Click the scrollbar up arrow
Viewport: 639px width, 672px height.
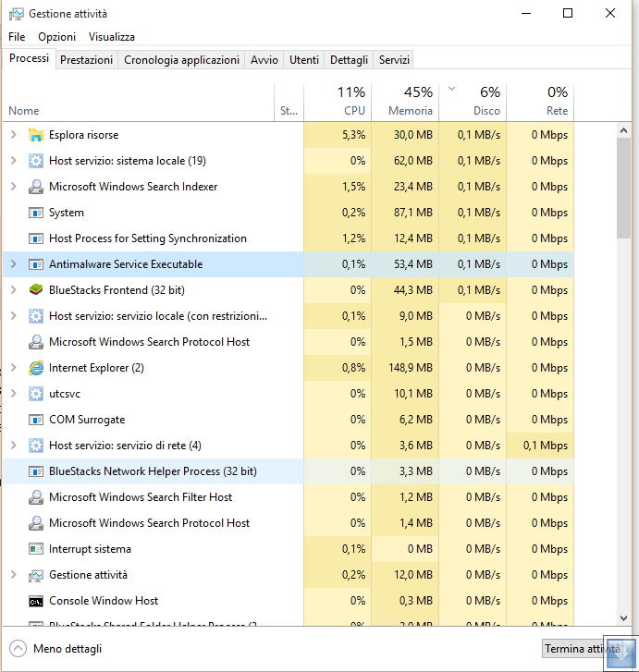point(624,130)
